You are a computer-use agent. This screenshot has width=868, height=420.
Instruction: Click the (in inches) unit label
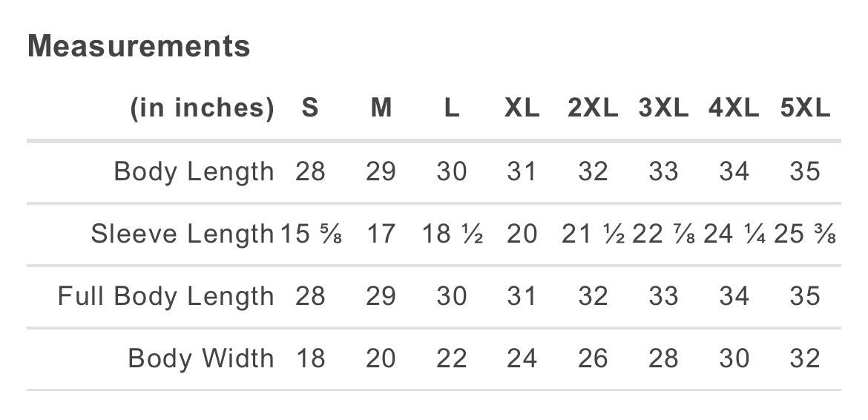click(x=202, y=108)
